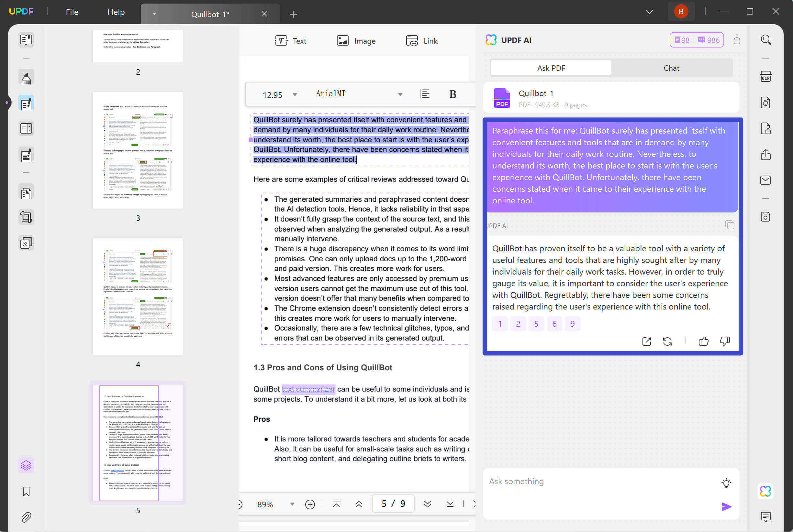The height and width of the screenshot is (532, 793).
Task: Open the OCR tool in right sidebar
Action: [x=765, y=77]
